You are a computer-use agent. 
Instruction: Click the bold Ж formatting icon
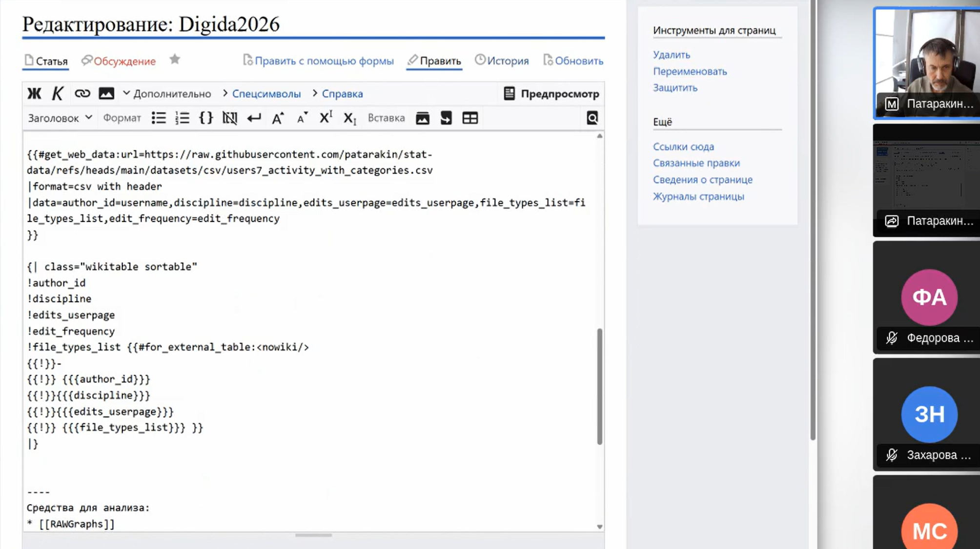[x=34, y=93]
